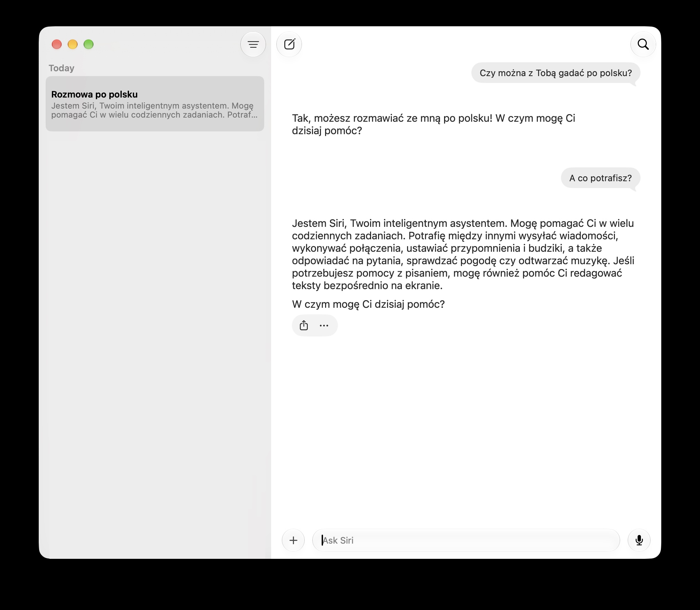The image size is (700, 610).
Task: Close the window with the red button
Action: point(57,44)
